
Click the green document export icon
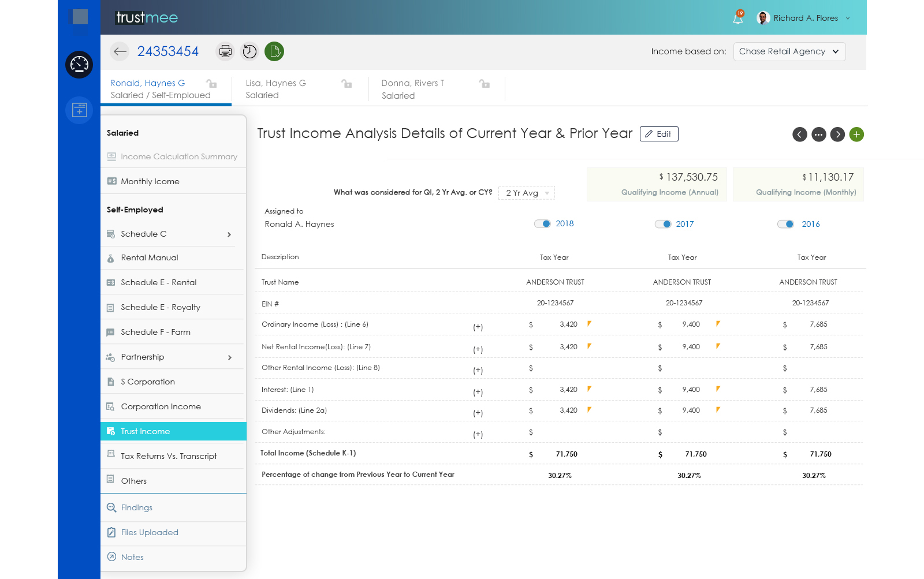pos(274,51)
